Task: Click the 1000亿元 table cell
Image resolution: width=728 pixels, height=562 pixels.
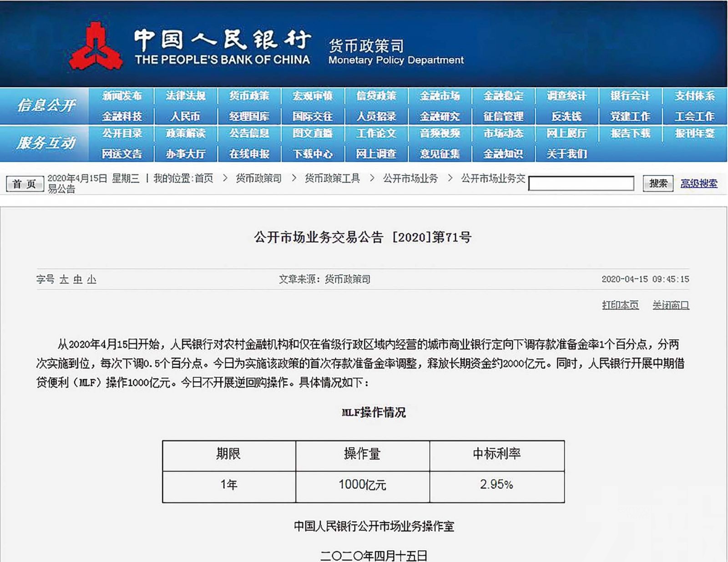Action: click(x=363, y=487)
